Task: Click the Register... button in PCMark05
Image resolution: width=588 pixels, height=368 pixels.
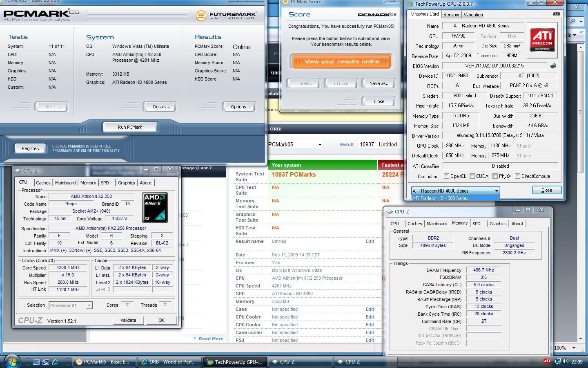Action: pos(31,148)
